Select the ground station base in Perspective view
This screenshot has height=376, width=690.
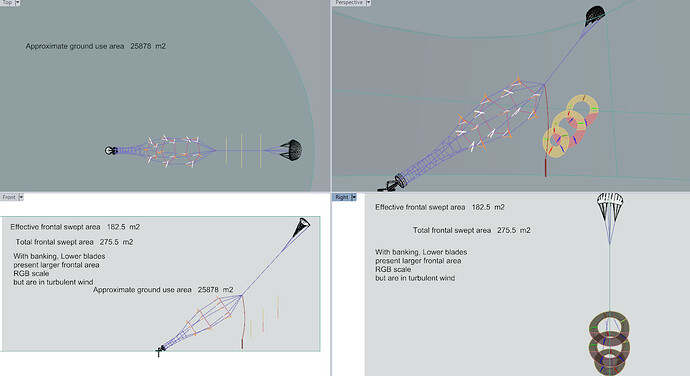tap(394, 184)
